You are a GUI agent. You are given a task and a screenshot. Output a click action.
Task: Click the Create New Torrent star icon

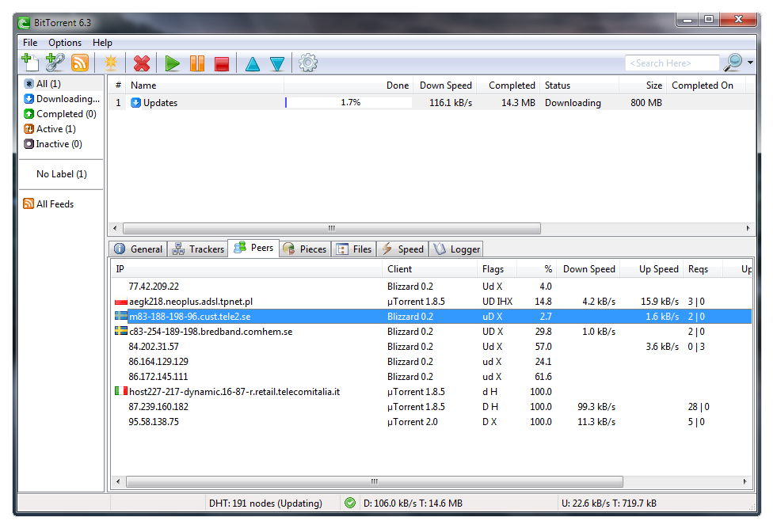(x=111, y=63)
